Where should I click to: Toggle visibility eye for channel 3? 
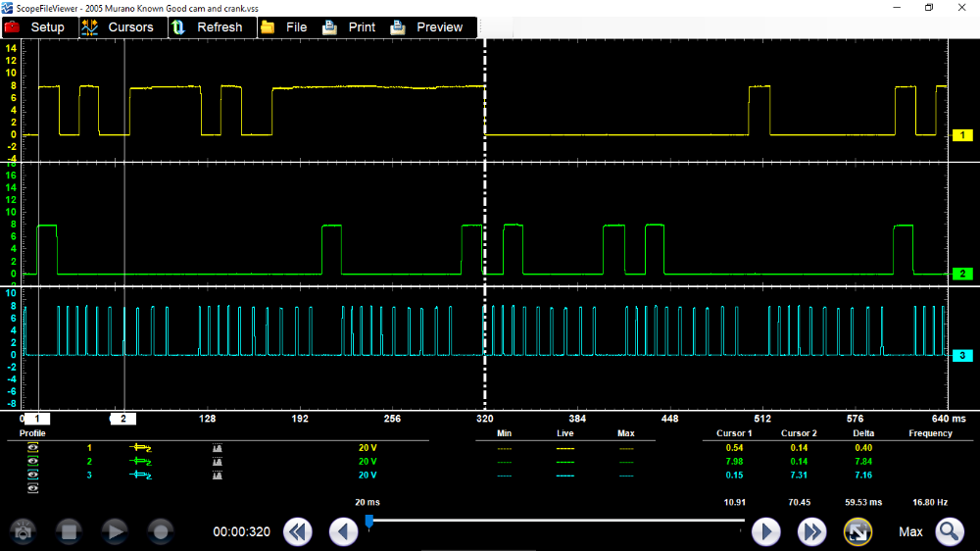coord(33,475)
